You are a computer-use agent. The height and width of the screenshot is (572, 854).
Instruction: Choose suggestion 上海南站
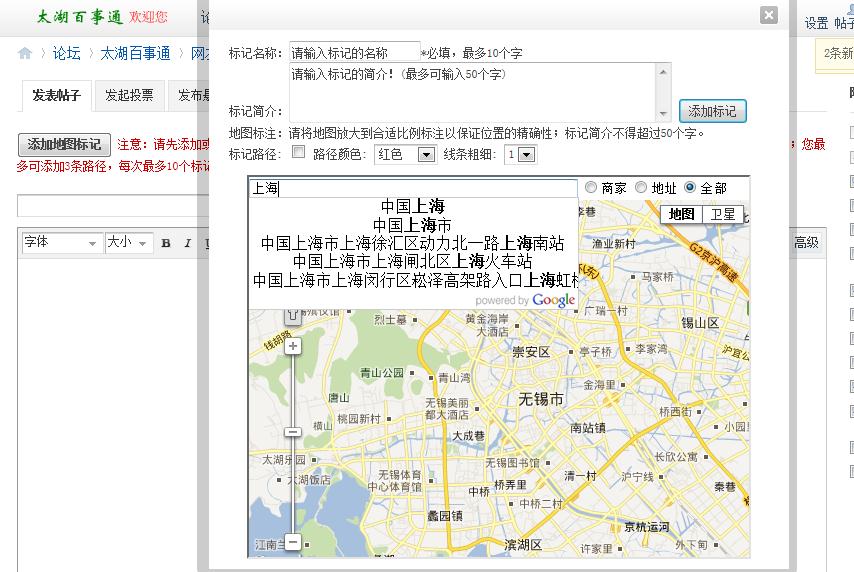413,243
